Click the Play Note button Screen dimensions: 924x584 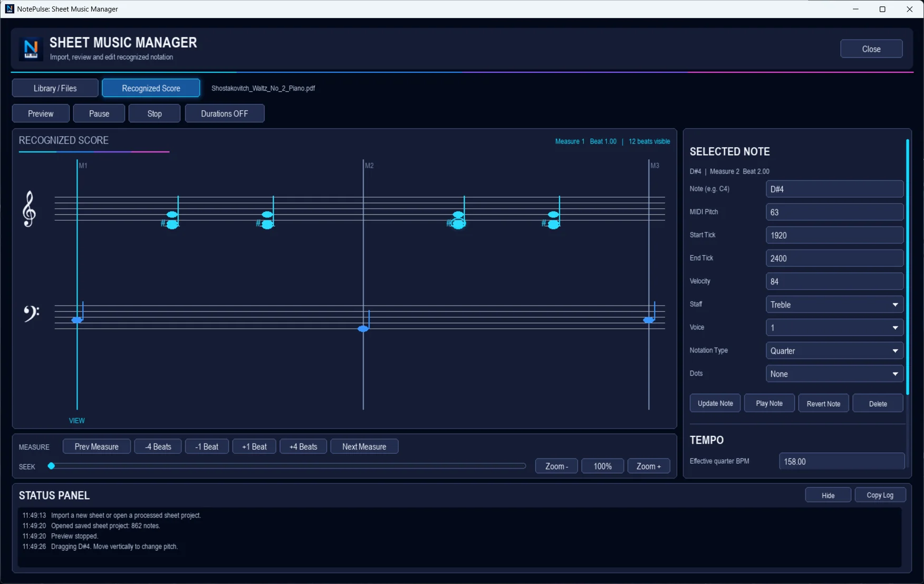[769, 403]
